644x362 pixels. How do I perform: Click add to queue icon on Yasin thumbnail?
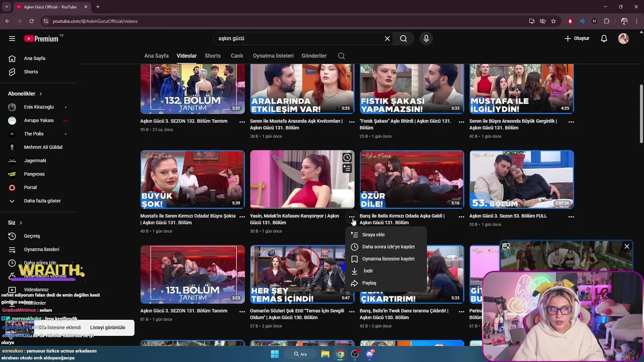click(347, 168)
